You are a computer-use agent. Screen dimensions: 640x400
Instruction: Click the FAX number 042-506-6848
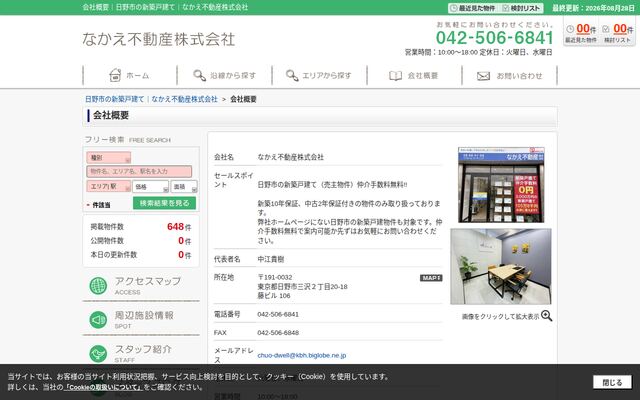pos(278,333)
